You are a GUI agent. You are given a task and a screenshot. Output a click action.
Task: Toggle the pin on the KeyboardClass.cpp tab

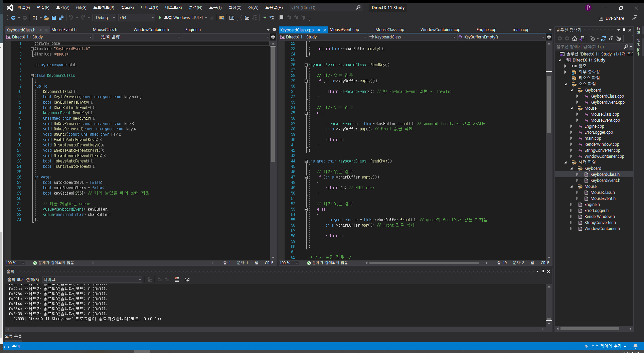coord(319,30)
